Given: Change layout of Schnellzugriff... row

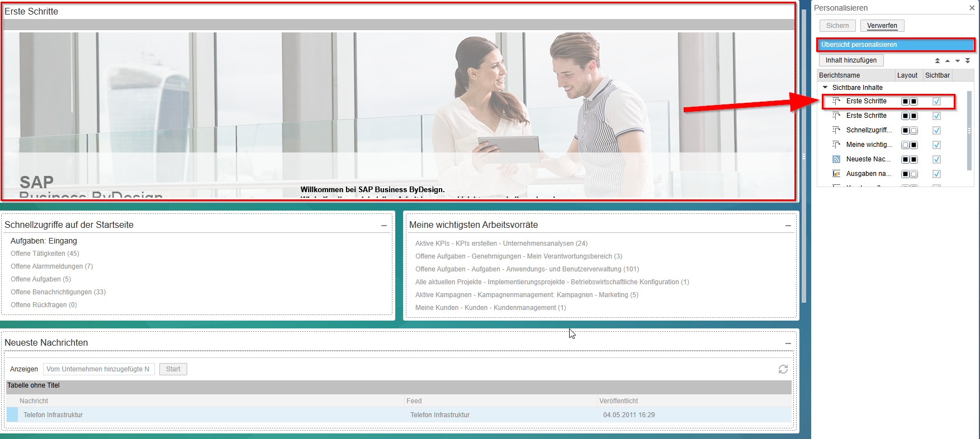Looking at the screenshot, I should coord(909,131).
